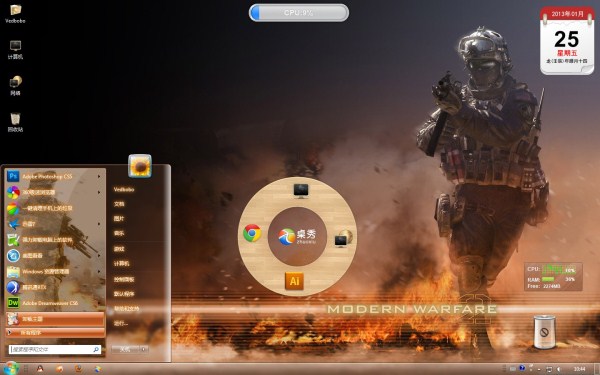The height and width of the screenshot is (375, 600).
Task: Click the CPU usage progress bar widget
Action: click(x=299, y=13)
